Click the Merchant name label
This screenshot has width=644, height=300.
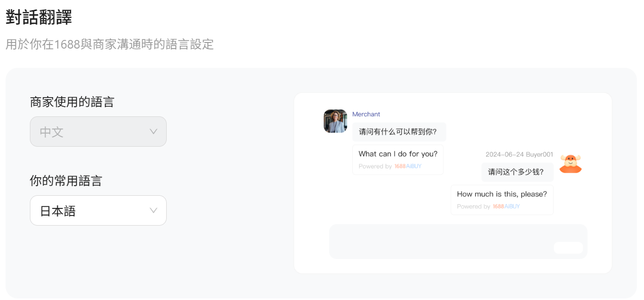[x=366, y=114]
